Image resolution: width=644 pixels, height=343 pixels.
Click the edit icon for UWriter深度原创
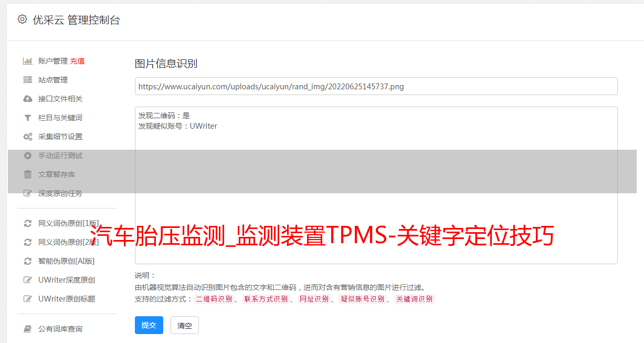(x=28, y=280)
